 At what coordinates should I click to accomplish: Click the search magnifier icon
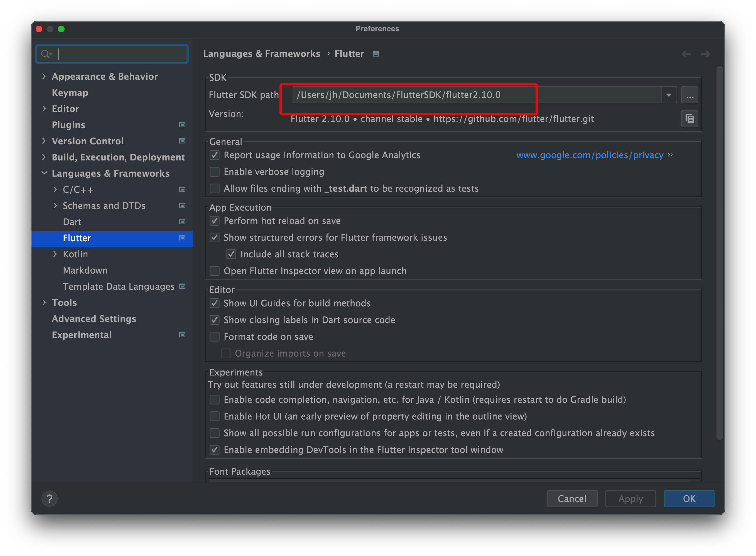pyautogui.click(x=45, y=54)
